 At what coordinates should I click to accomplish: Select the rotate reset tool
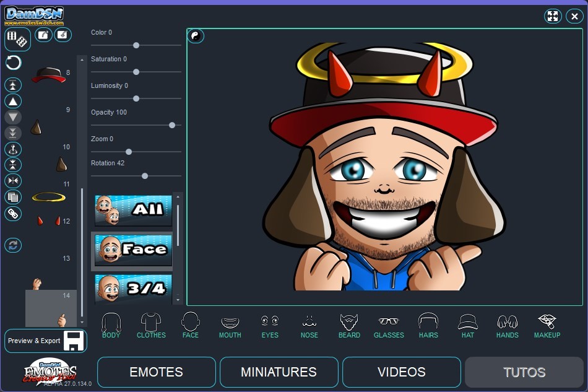pos(12,62)
